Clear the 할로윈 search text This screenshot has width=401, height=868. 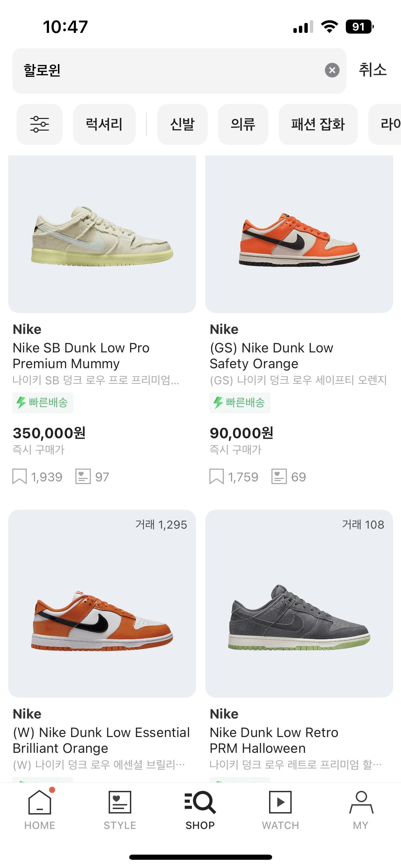click(332, 70)
